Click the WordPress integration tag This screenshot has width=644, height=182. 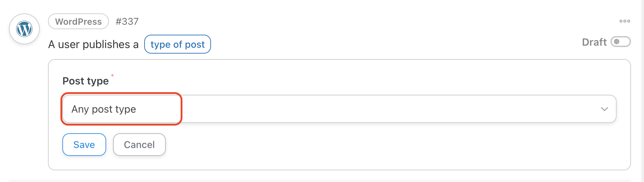point(78,22)
